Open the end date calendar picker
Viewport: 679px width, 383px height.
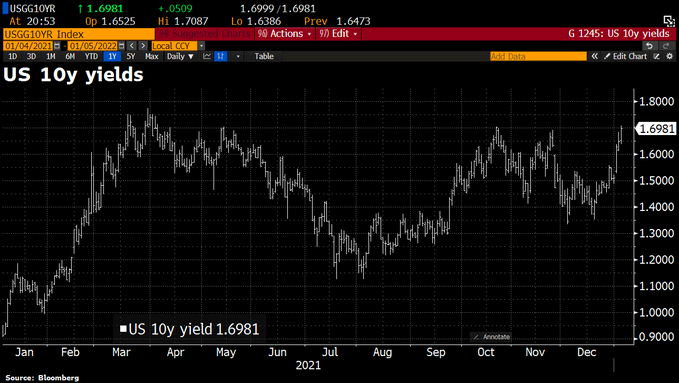click(x=122, y=46)
